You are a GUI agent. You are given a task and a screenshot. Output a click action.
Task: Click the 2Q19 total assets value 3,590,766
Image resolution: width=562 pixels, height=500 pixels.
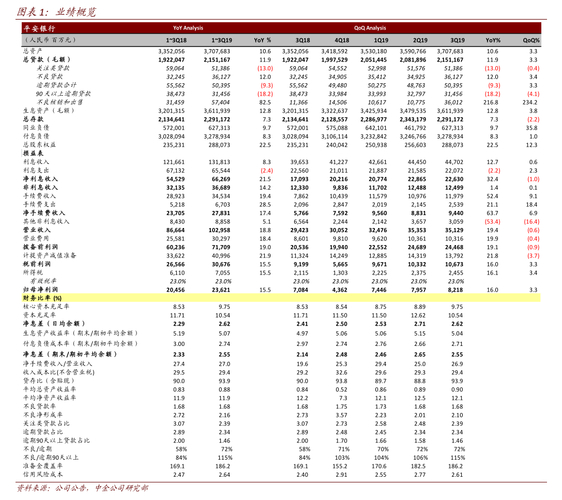pos(413,51)
